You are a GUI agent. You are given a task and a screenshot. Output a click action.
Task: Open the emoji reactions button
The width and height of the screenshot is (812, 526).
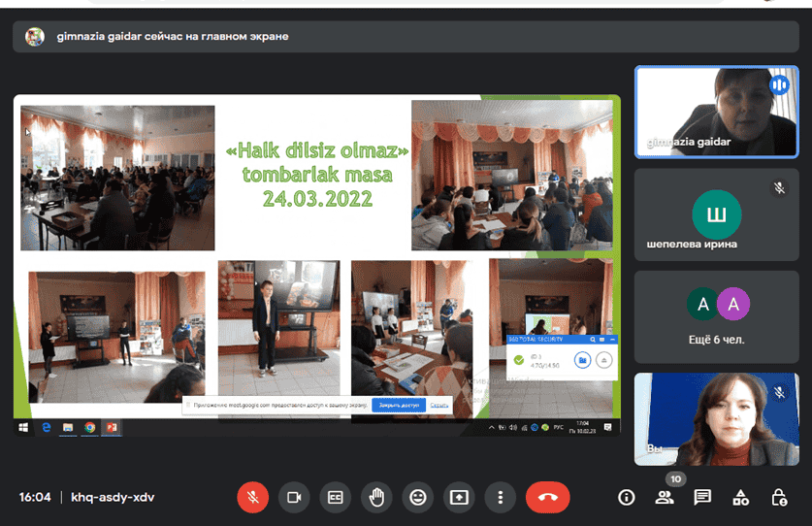coord(418,497)
